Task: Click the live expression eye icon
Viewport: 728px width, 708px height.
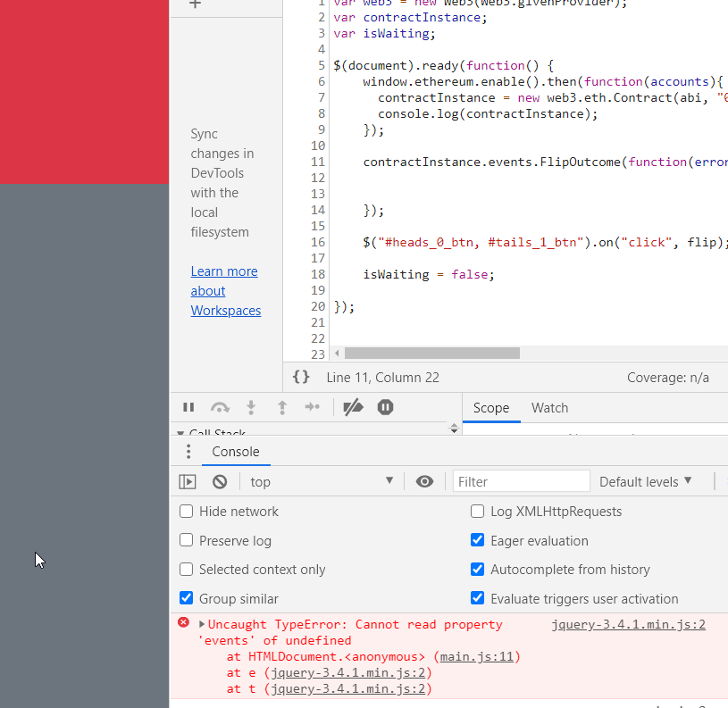Action: coord(424,481)
